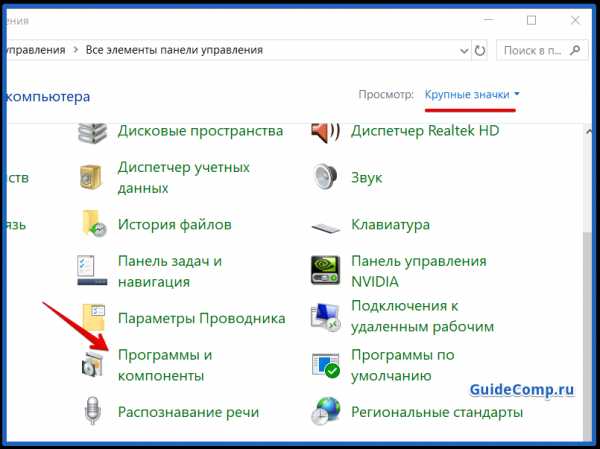This screenshot has width=600, height=449.
Task: Click the Explorer Options (Параметры Проводника) link
Action: (x=201, y=318)
